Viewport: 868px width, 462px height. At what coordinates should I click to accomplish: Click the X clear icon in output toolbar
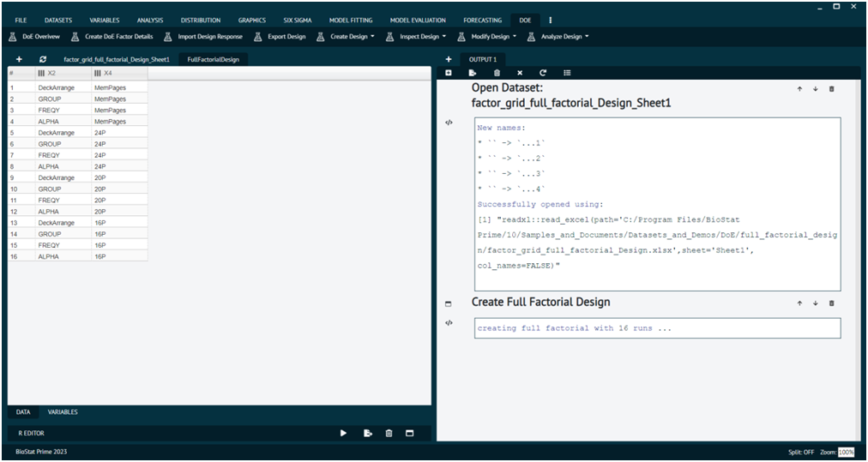520,73
